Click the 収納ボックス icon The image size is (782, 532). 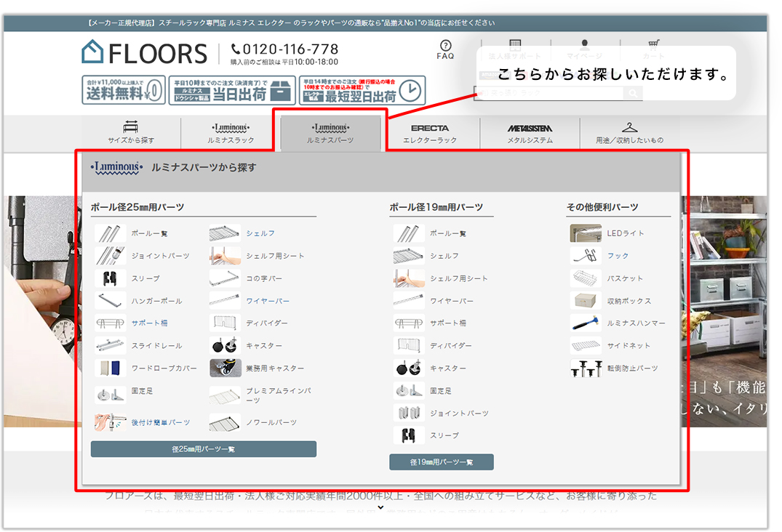pos(586,301)
